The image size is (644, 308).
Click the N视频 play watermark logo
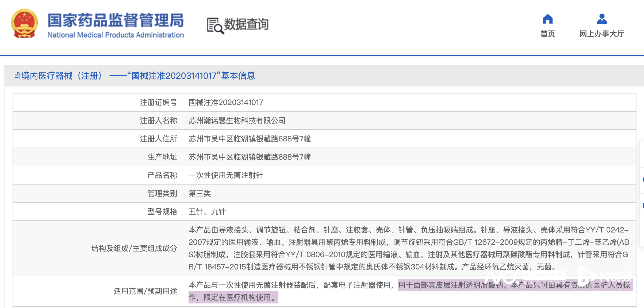pyautogui.click(x=604, y=276)
